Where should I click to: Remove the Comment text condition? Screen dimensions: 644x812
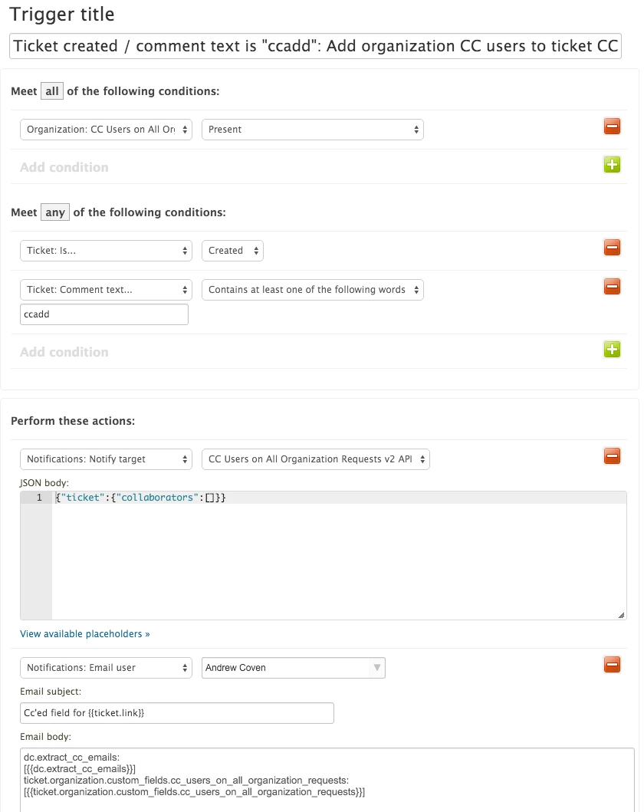tap(612, 286)
